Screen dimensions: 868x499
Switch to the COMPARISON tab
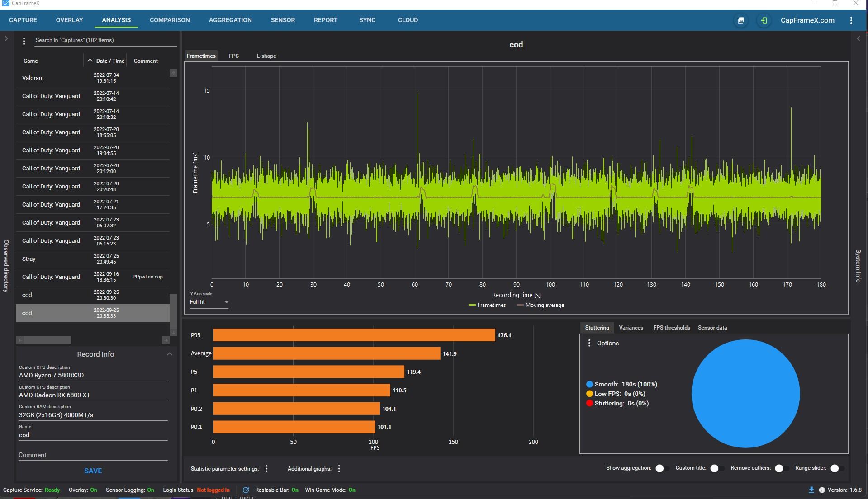170,20
